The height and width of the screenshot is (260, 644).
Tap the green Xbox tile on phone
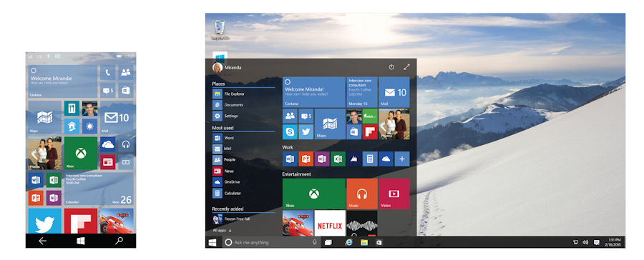[81, 154]
